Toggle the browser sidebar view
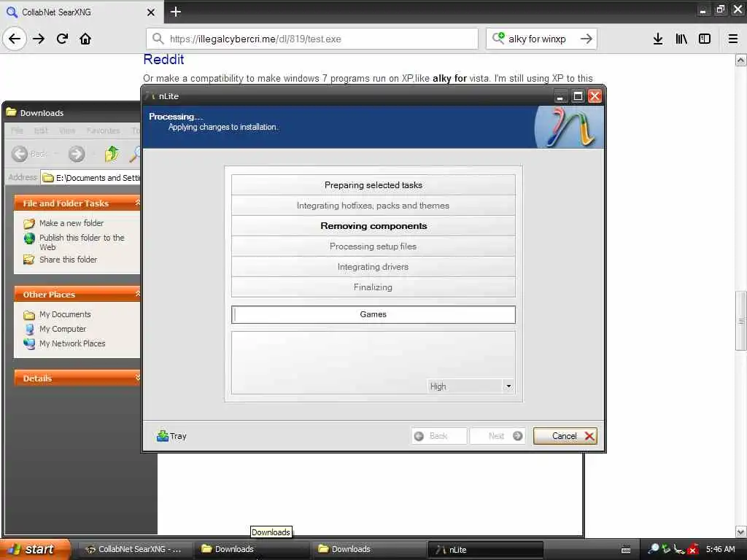Screen dimensions: 747x560 (705, 39)
